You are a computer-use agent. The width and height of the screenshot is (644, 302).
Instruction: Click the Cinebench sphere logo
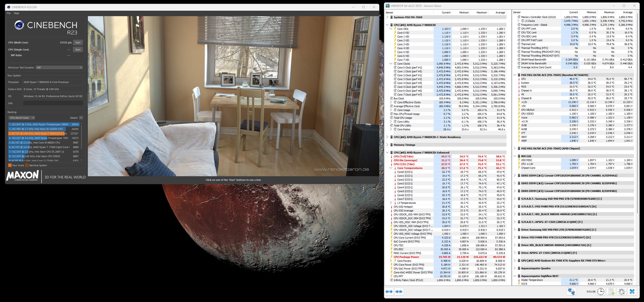[19, 25]
